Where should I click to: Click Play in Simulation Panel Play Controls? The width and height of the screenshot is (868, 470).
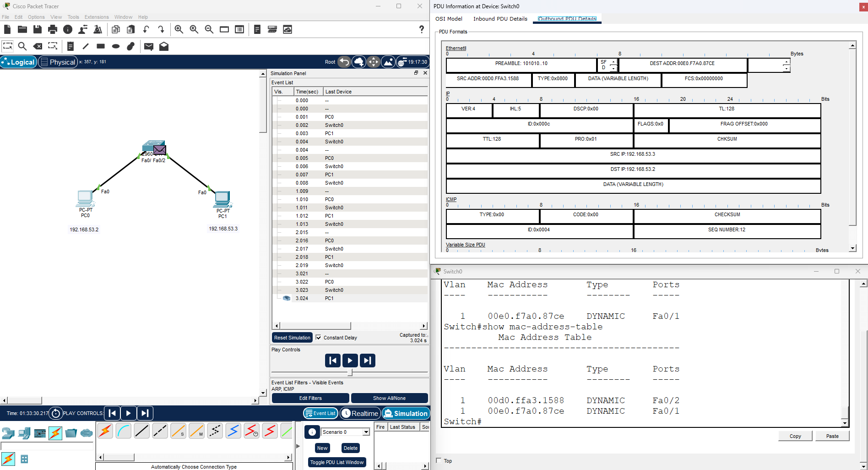point(350,361)
